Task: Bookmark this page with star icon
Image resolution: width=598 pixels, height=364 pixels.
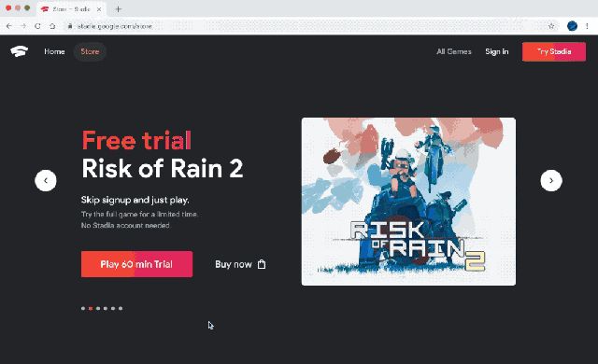Action: [x=551, y=26]
